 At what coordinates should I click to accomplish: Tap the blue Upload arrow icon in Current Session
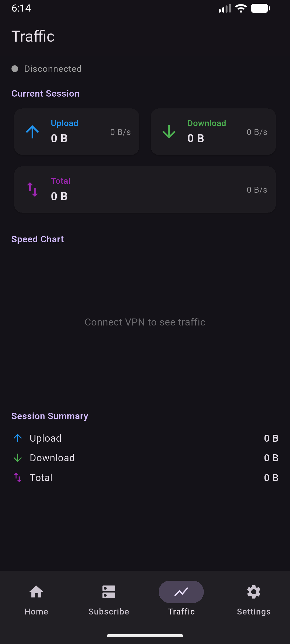32,132
